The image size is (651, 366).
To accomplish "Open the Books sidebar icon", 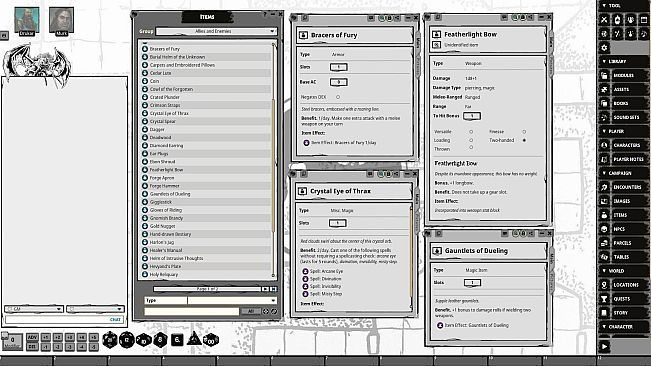I will click(604, 103).
